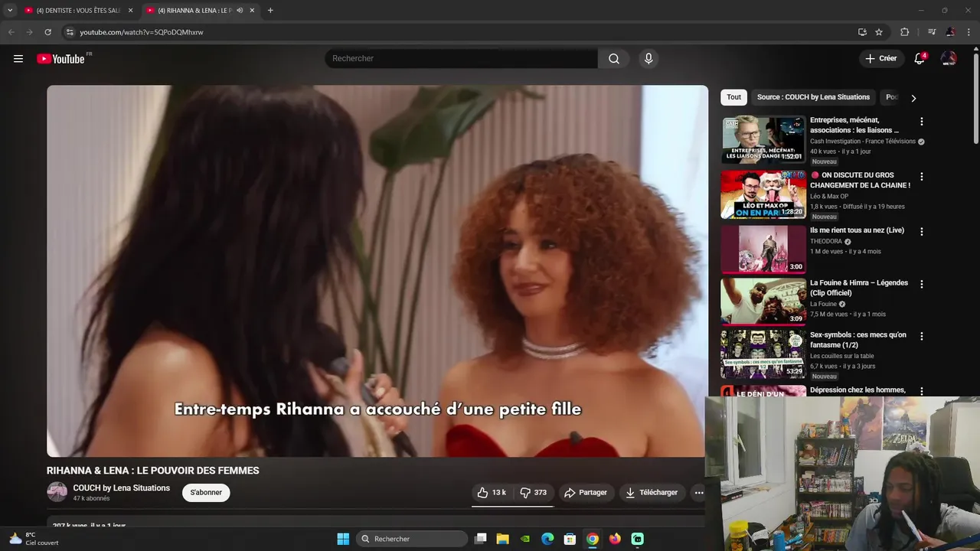Like the video with the thumbs-up
Image resolution: width=980 pixels, height=551 pixels.
[x=491, y=493]
